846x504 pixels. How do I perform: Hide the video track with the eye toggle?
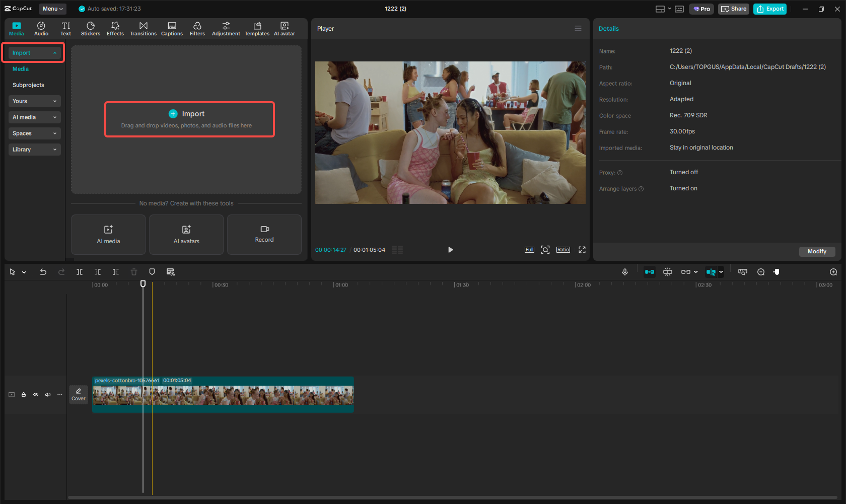(35, 395)
